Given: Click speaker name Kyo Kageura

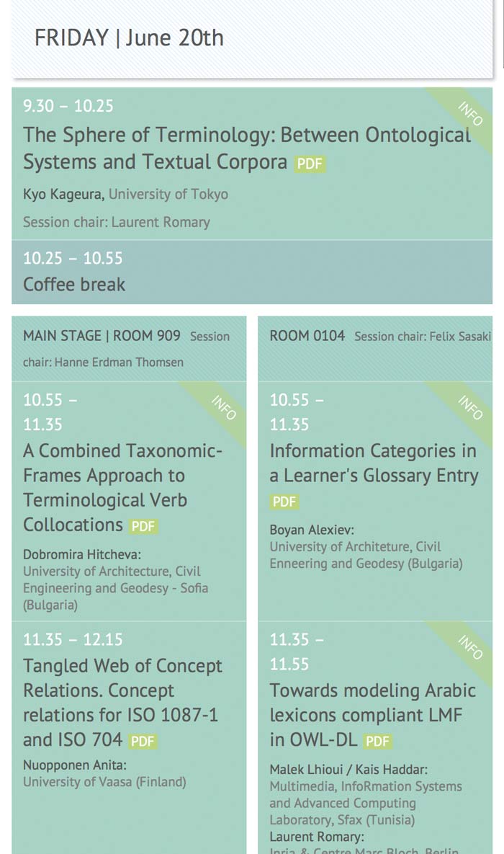Looking at the screenshot, I should click(63, 195).
